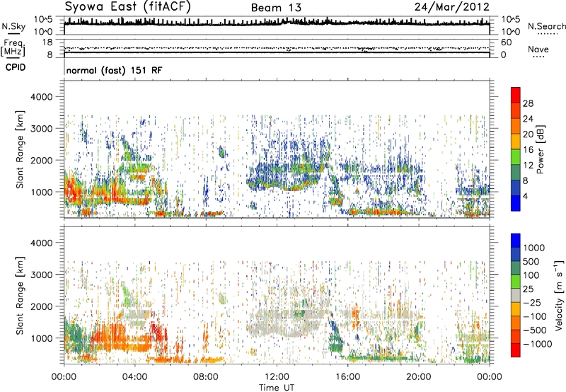
Task: Click the "24" Power colorbar label
Action: click(x=528, y=119)
